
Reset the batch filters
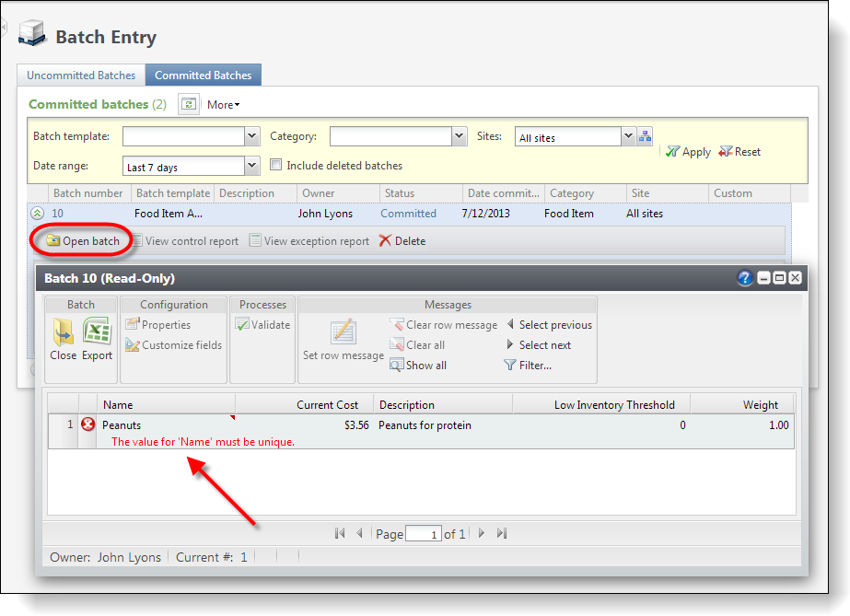pyautogui.click(x=739, y=152)
